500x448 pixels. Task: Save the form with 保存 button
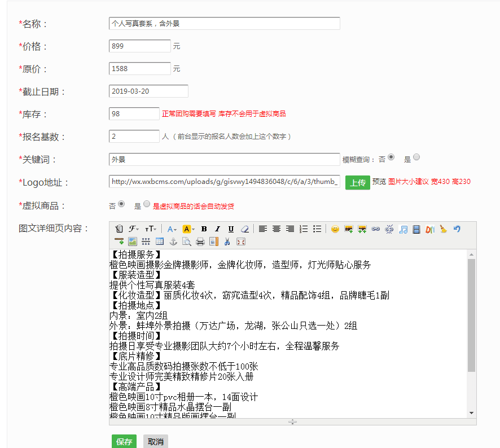pyautogui.click(x=124, y=442)
